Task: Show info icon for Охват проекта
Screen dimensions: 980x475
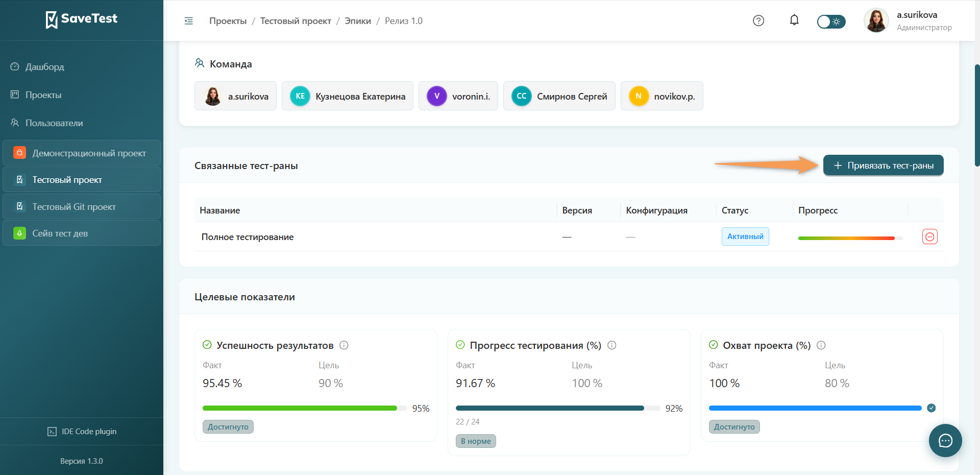Action: 821,345
